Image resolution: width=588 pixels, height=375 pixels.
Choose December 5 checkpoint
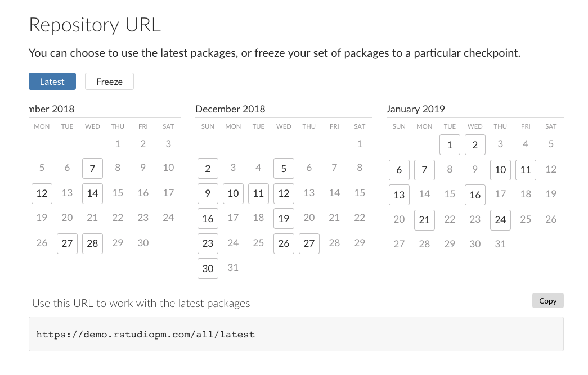point(284,169)
